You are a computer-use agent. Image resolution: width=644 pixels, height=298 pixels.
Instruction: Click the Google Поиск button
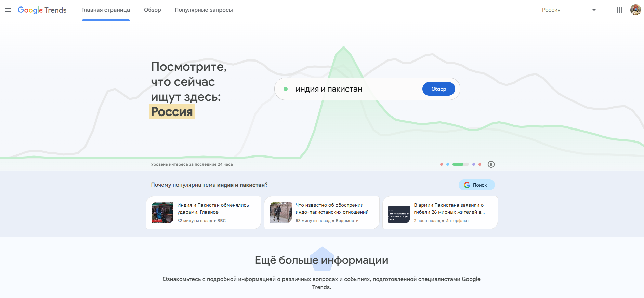[476, 185]
